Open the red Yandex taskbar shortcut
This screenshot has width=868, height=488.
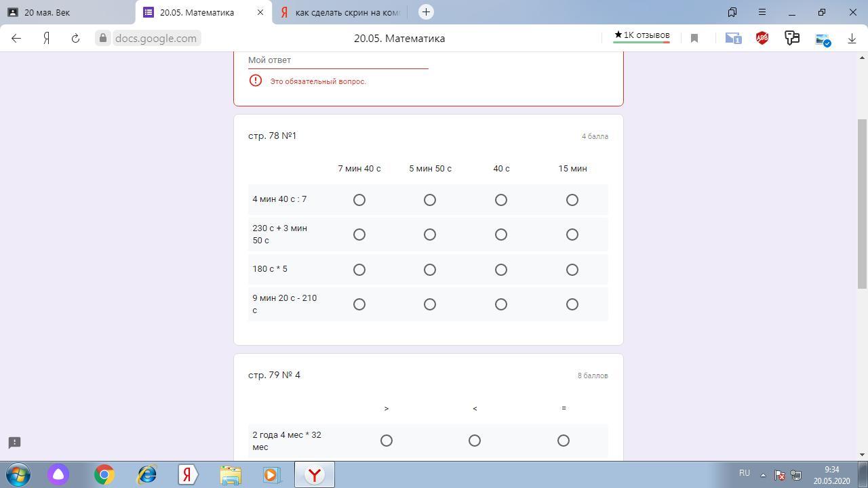(x=189, y=474)
